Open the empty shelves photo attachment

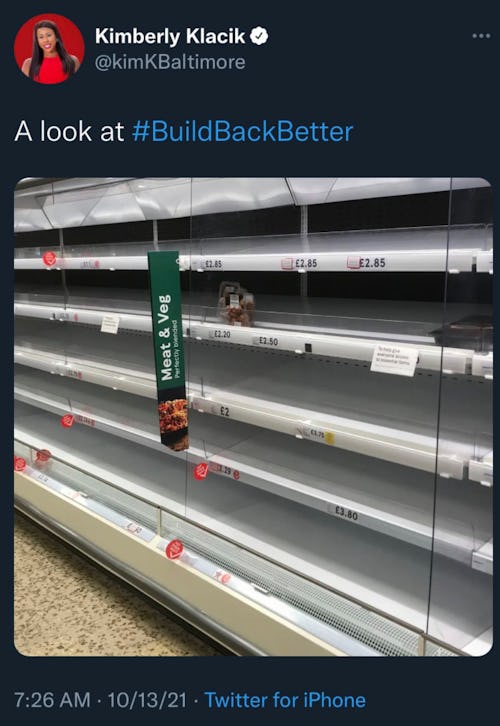pos(253,417)
